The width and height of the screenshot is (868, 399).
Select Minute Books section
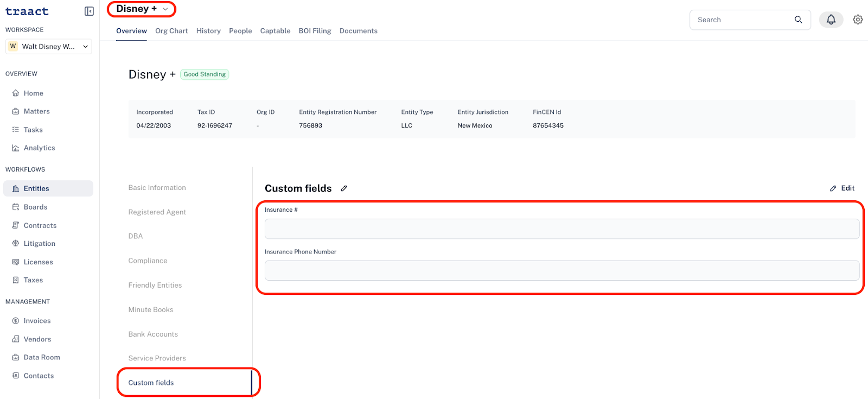151,309
